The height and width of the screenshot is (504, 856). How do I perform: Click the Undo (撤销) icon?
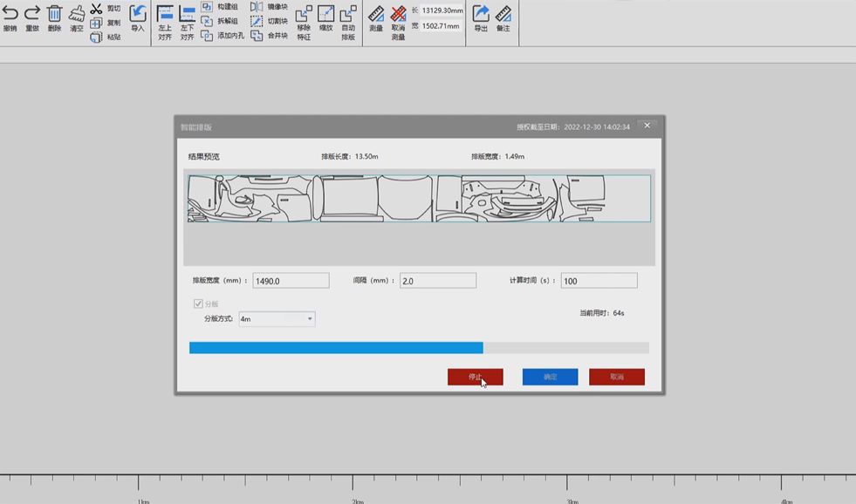point(10,14)
